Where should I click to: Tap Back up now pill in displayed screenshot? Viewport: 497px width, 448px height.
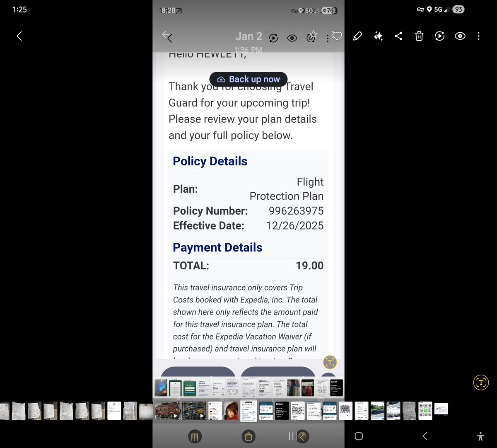[248, 79]
